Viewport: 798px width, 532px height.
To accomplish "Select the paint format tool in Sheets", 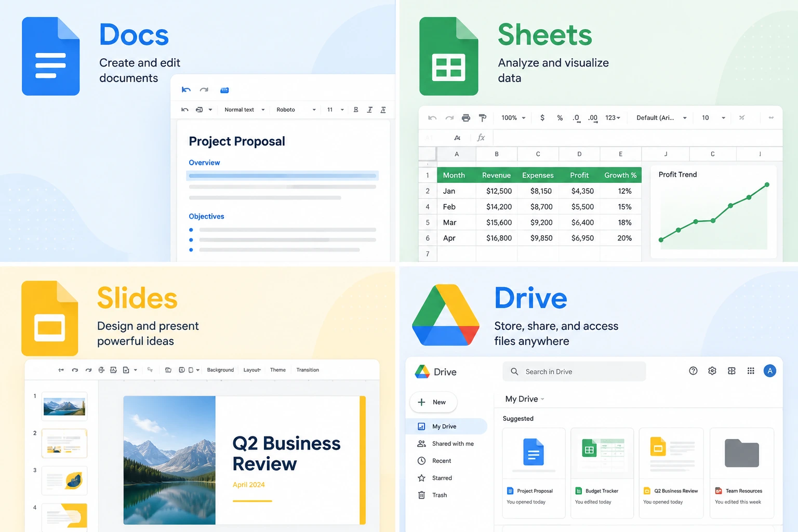I will pyautogui.click(x=483, y=118).
